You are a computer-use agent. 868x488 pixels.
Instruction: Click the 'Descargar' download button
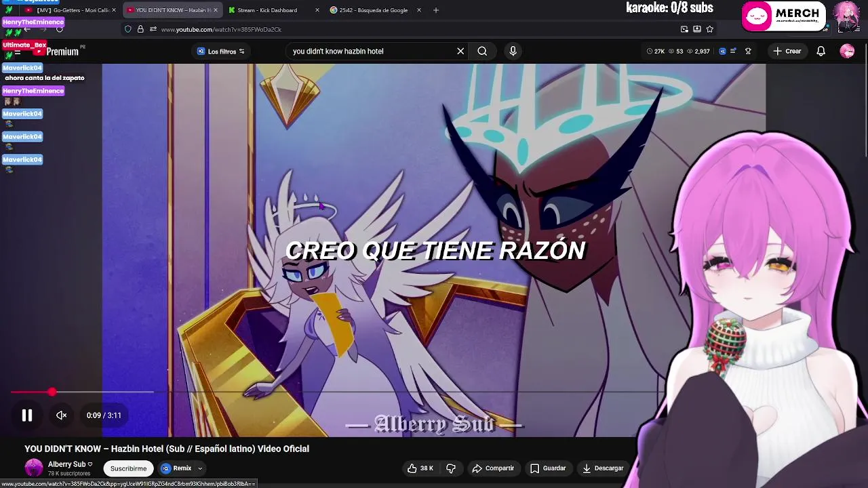click(603, 468)
